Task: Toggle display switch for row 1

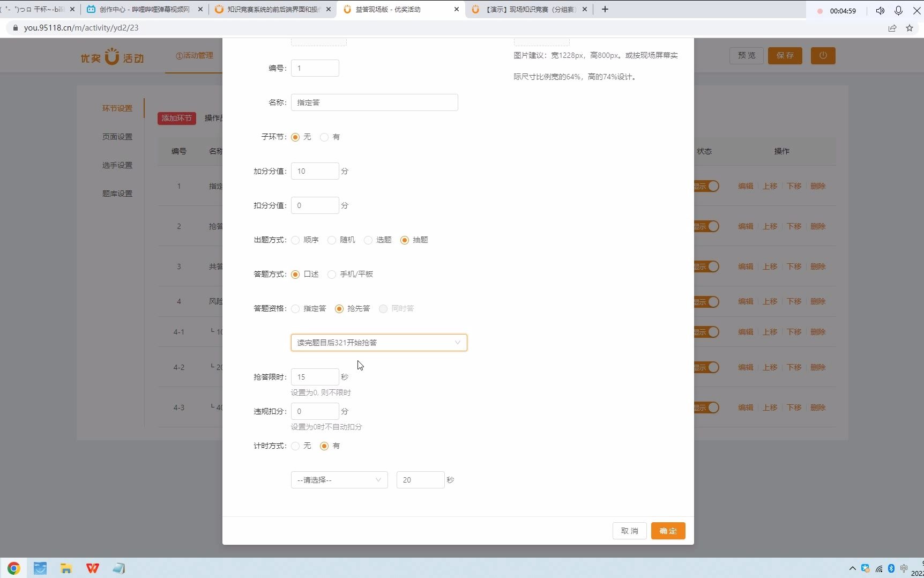Action: click(x=706, y=186)
